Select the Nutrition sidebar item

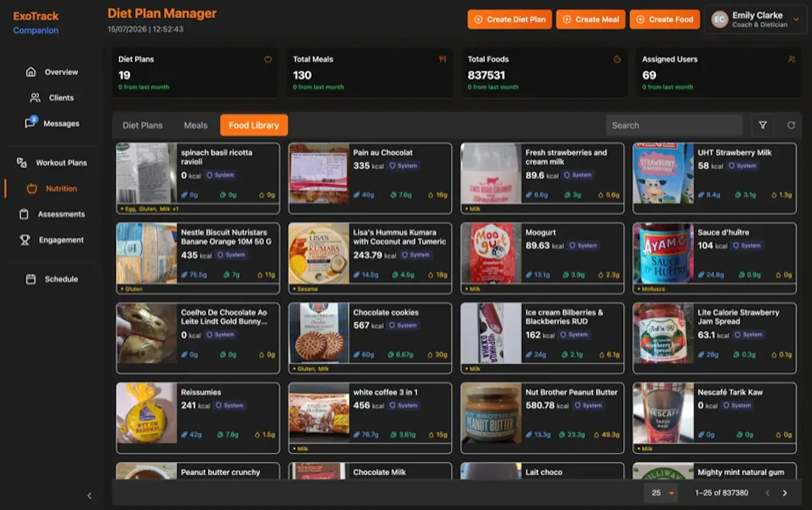pos(52,188)
